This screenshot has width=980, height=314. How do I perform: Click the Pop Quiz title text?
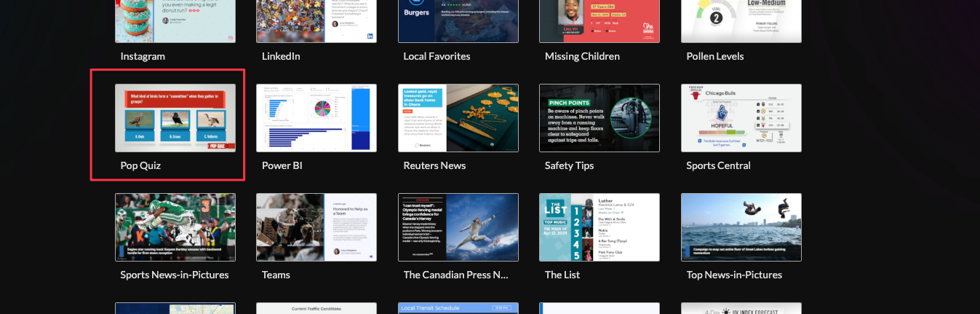[x=140, y=165]
